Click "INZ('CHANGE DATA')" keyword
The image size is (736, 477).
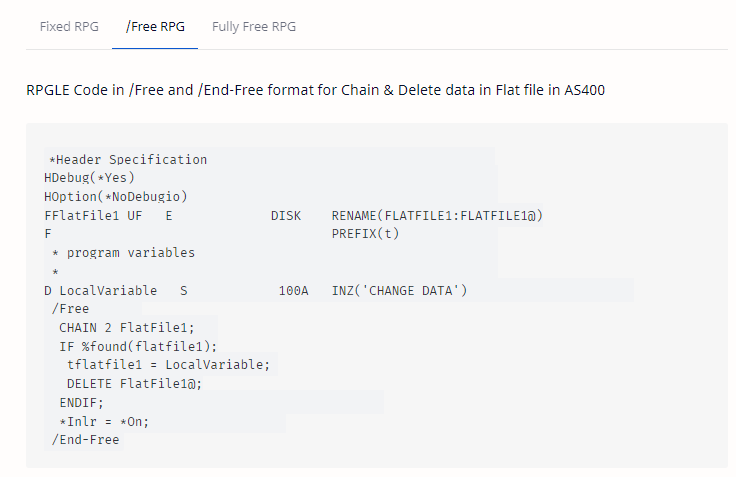coord(399,291)
